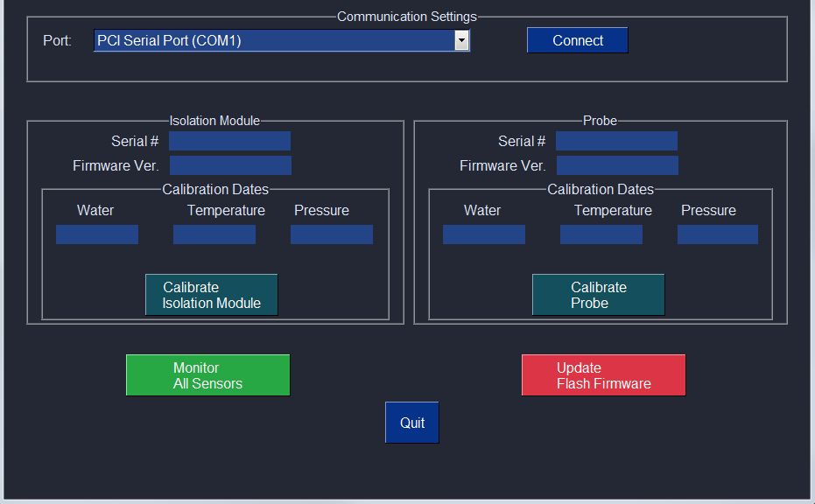Select the Probe Pressure calibration date field

click(718, 234)
